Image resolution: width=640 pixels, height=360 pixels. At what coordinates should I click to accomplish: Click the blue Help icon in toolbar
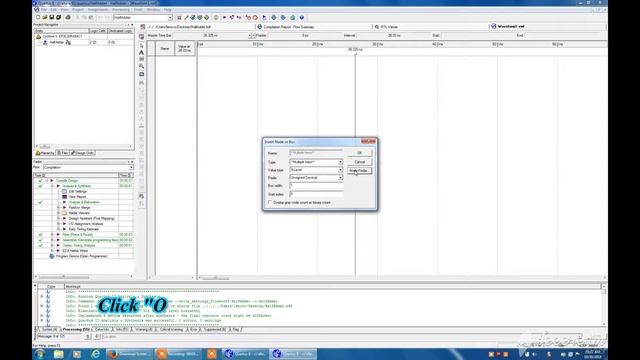coord(302,18)
